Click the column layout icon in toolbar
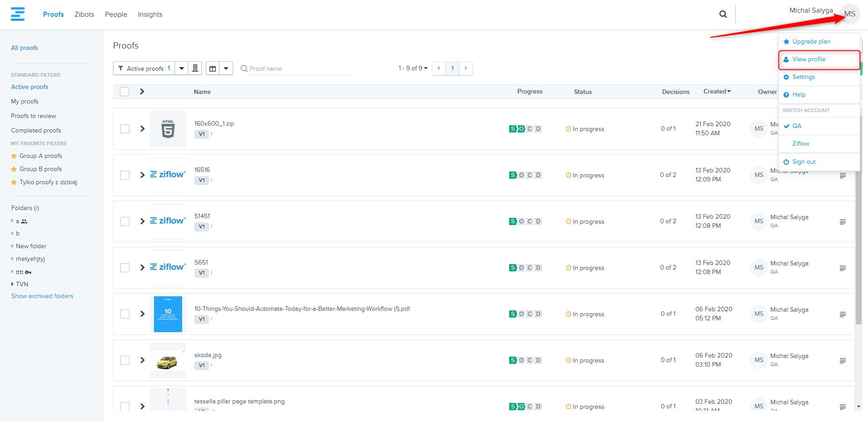Image resolution: width=868 pixels, height=422 pixels. pos(213,69)
